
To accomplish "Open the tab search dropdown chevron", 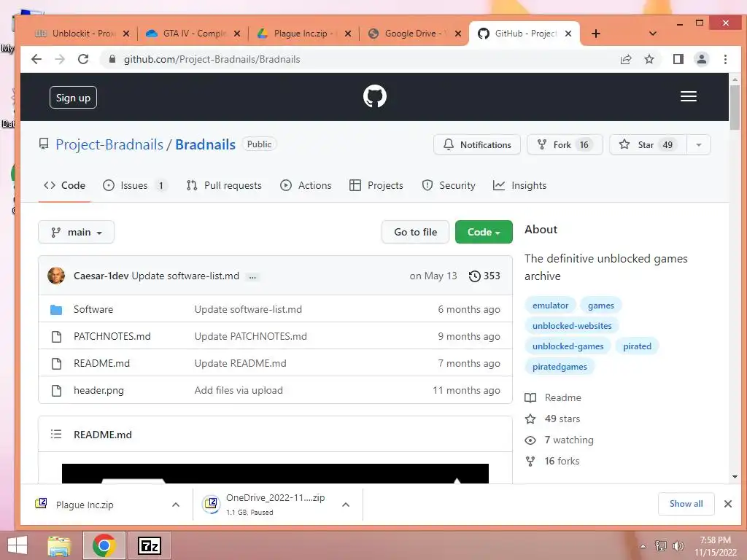I will click(x=653, y=34).
